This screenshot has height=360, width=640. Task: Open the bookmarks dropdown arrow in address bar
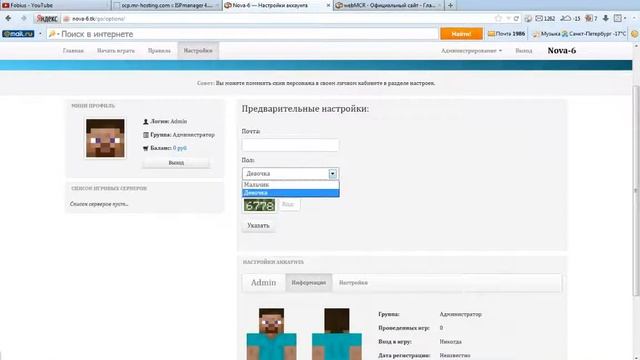pos(508,19)
